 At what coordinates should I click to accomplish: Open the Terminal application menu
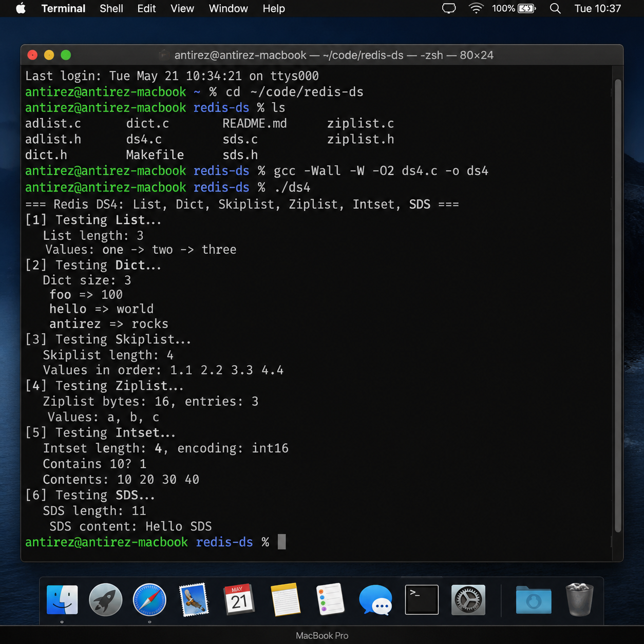[x=63, y=9]
